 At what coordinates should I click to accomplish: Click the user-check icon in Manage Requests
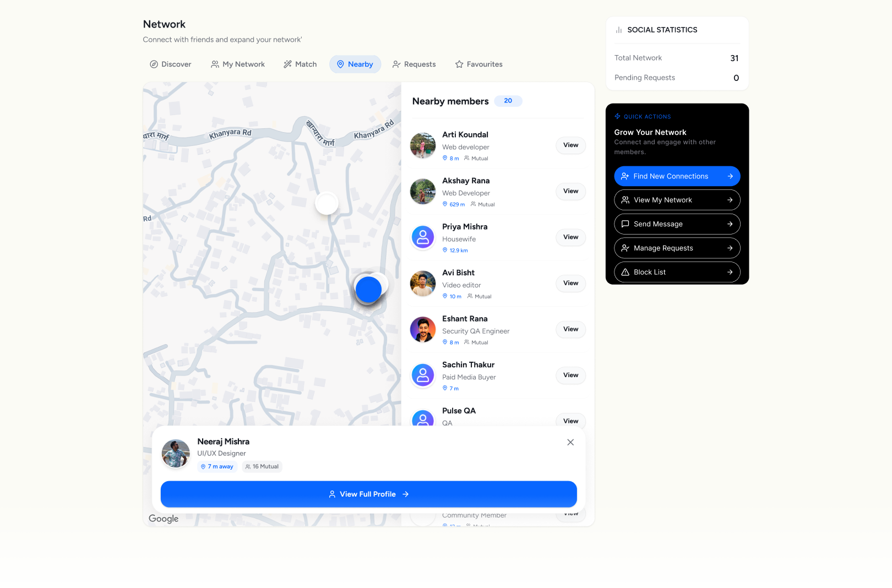(x=625, y=248)
